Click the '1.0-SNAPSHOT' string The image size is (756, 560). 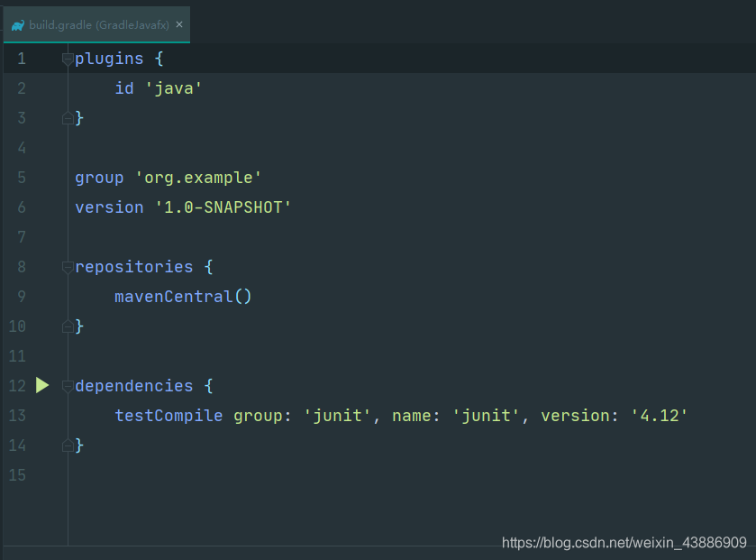223,207
